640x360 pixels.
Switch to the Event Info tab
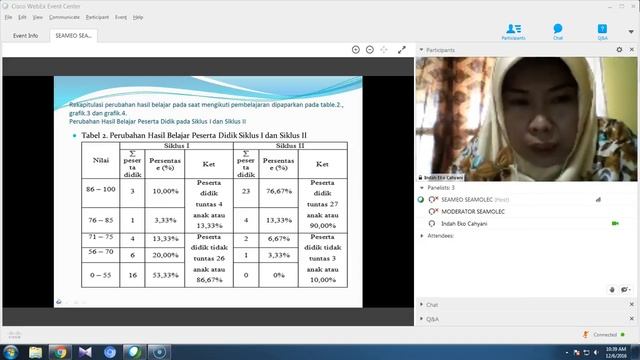click(x=25, y=36)
